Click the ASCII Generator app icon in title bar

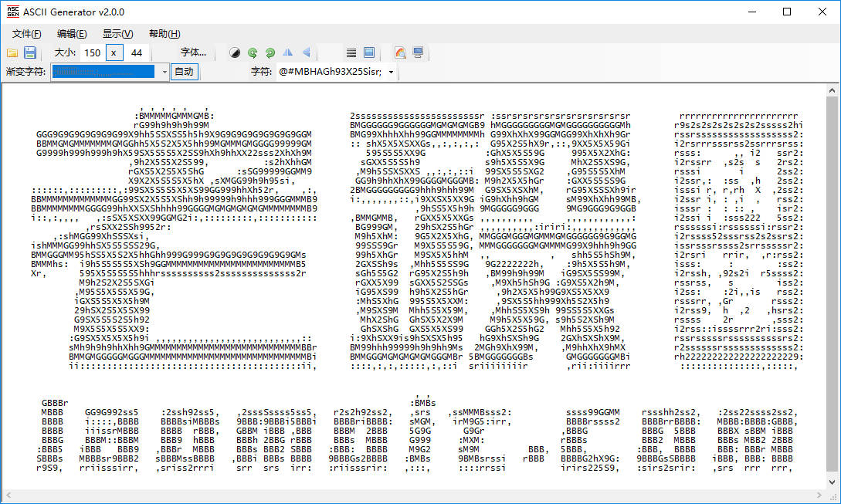coord(12,12)
